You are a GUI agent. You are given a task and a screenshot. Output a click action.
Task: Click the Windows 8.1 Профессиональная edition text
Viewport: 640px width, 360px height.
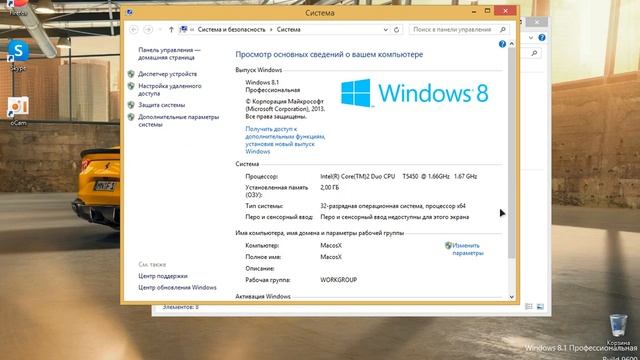point(273,86)
